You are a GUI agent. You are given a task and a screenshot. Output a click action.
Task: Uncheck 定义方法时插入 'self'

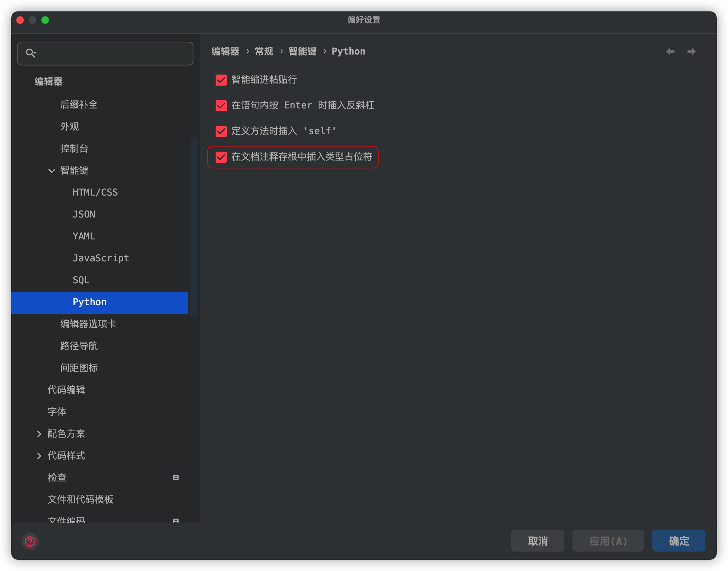click(221, 131)
